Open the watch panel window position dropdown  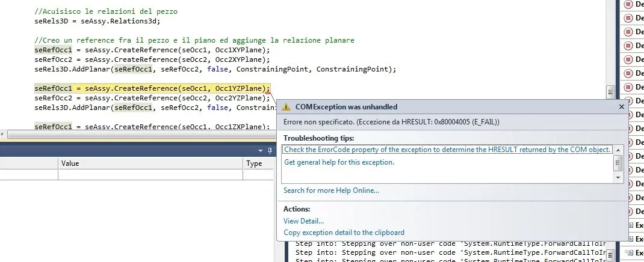tap(260, 150)
